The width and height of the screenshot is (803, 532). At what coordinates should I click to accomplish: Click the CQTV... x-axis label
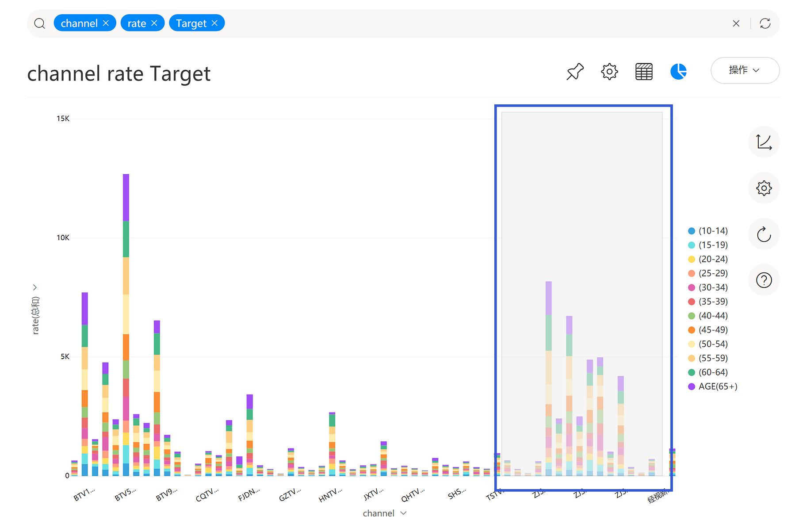point(207,494)
